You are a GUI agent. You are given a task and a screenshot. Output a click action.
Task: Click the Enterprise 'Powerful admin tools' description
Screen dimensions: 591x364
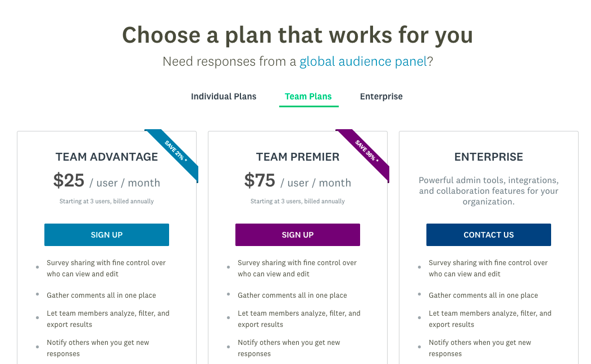(x=489, y=191)
